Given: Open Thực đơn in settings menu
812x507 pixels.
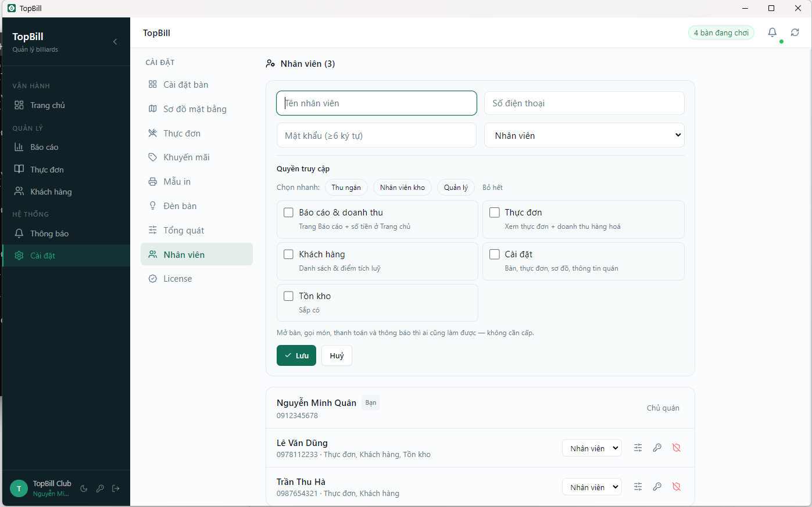Looking at the screenshot, I should (196, 134).
